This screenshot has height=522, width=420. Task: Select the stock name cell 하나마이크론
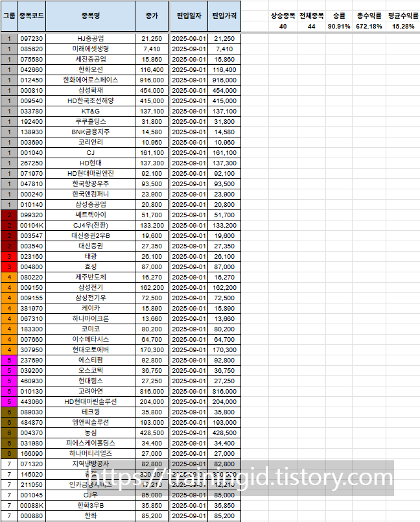click(91, 318)
